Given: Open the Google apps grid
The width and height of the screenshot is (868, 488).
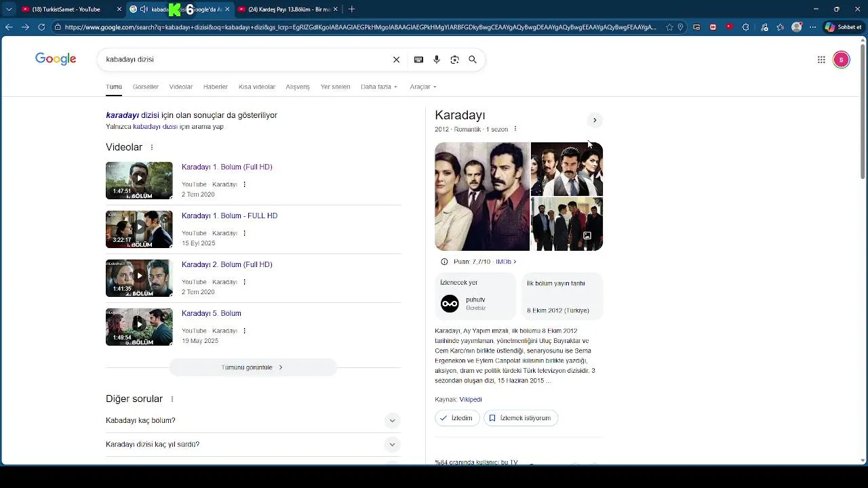Looking at the screenshot, I should (821, 60).
